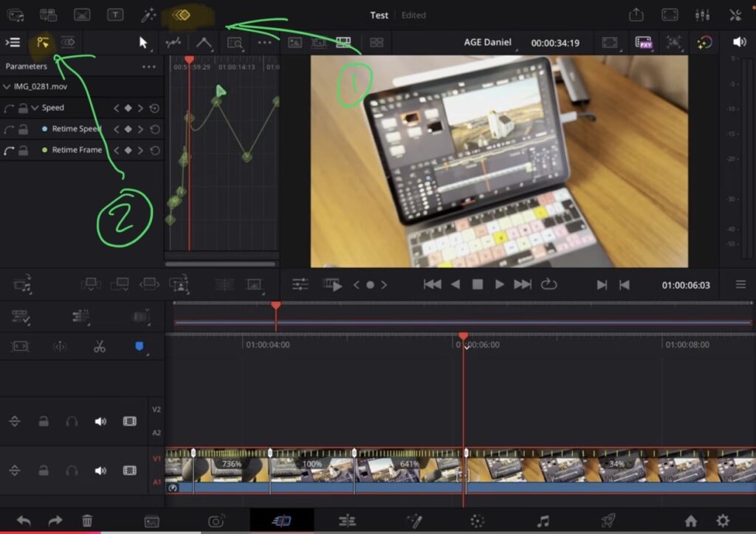Select the yellow curve editor icon beside list menu

(x=43, y=42)
